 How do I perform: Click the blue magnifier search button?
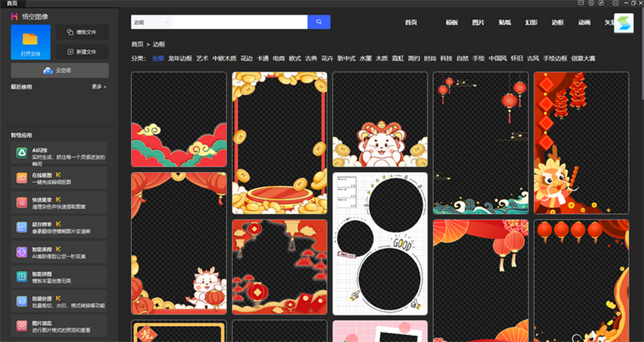[319, 22]
